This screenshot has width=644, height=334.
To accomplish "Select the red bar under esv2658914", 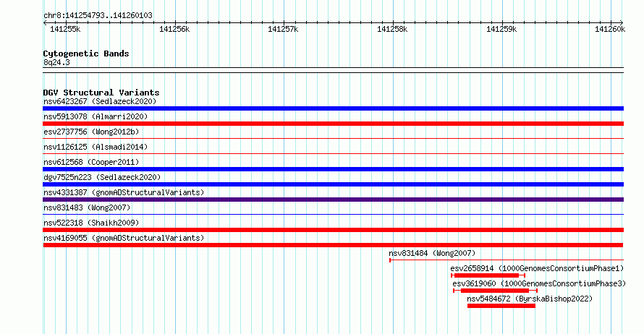I will (488, 275).
